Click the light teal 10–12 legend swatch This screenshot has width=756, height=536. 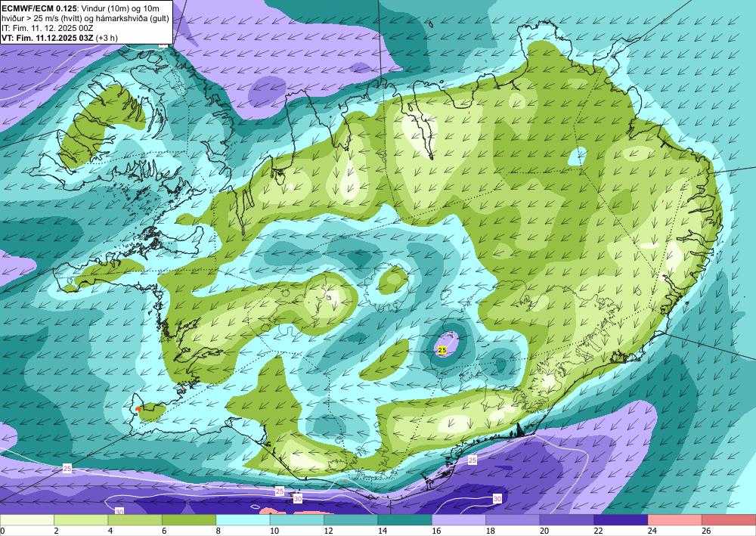click(297, 520)
